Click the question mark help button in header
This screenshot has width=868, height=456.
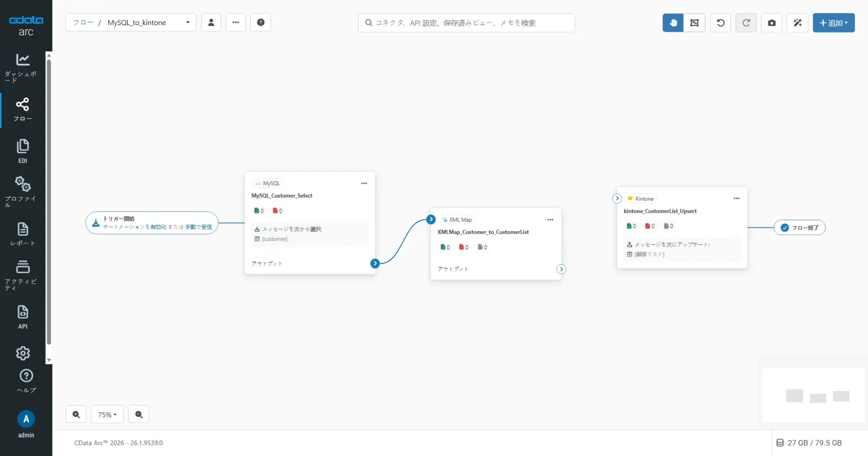(x=261, y=23)
